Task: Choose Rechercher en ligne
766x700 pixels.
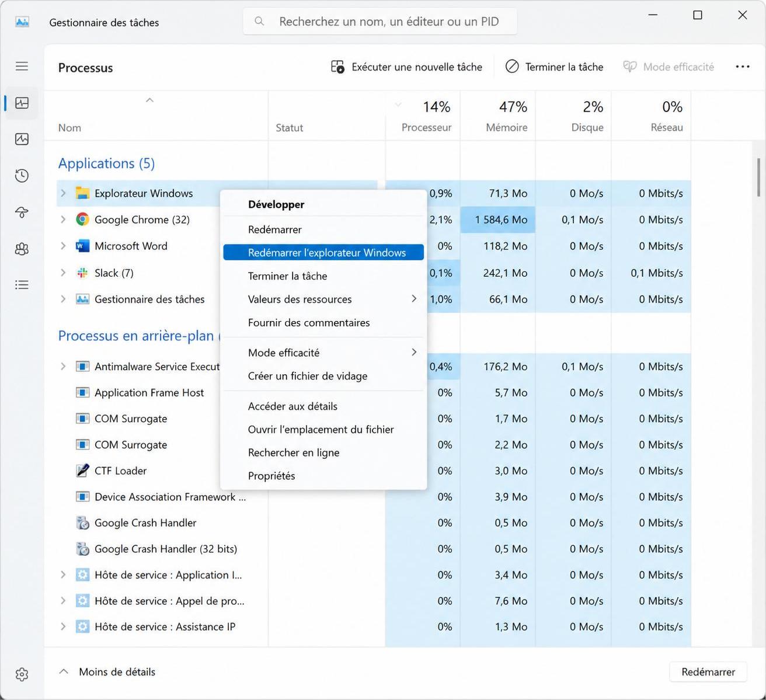Action: point(323,452)
